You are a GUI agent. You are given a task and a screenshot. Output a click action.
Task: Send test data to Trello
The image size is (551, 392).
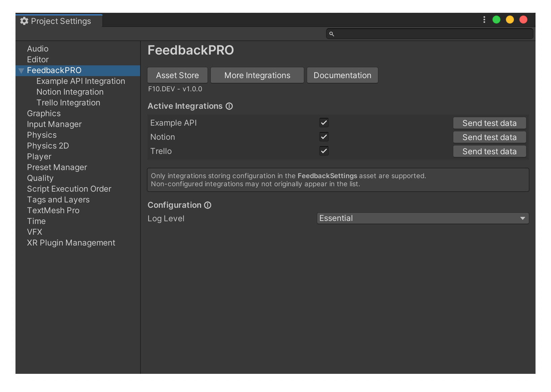489,151
